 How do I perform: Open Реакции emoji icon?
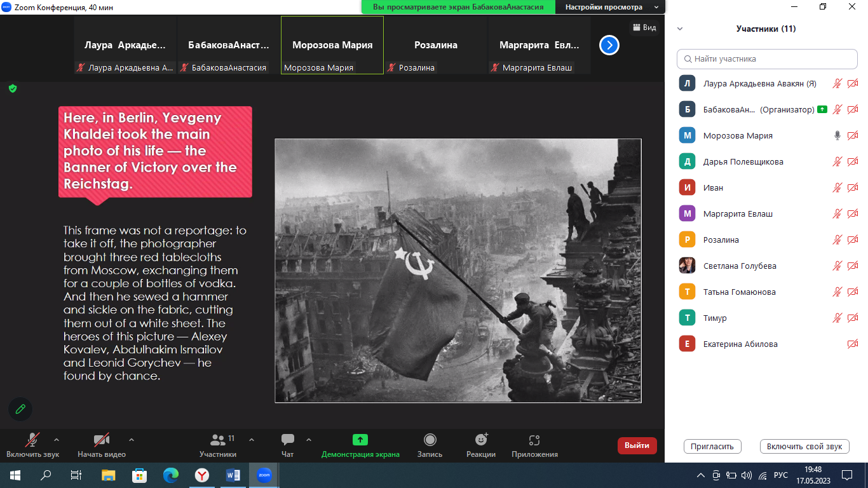pos(481,440)
